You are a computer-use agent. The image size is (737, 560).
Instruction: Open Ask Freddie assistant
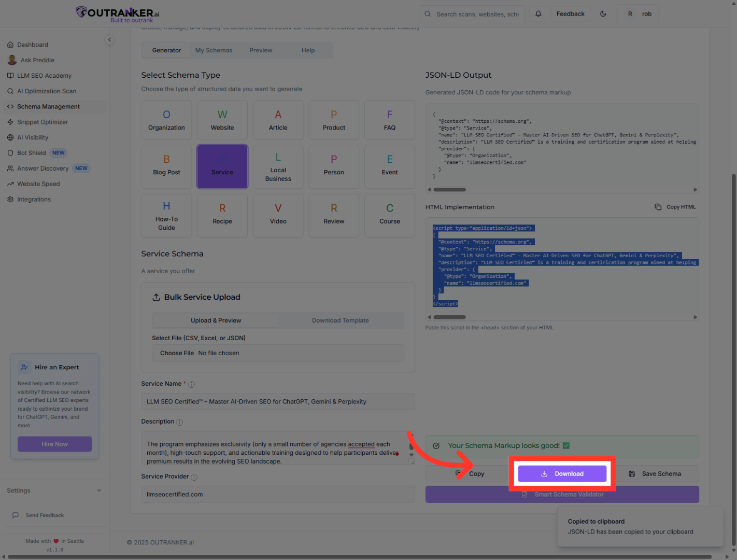tap(37, 60)
